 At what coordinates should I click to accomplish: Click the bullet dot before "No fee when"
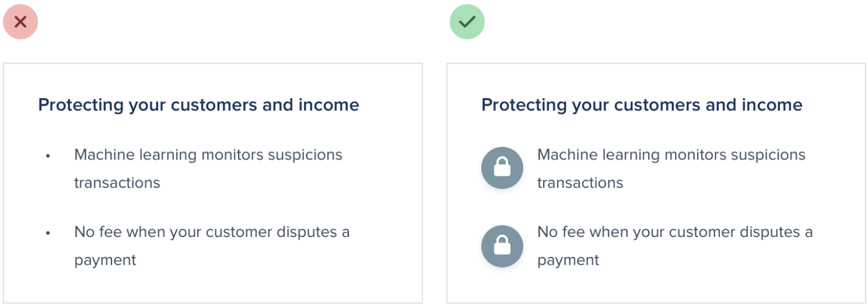48,233
